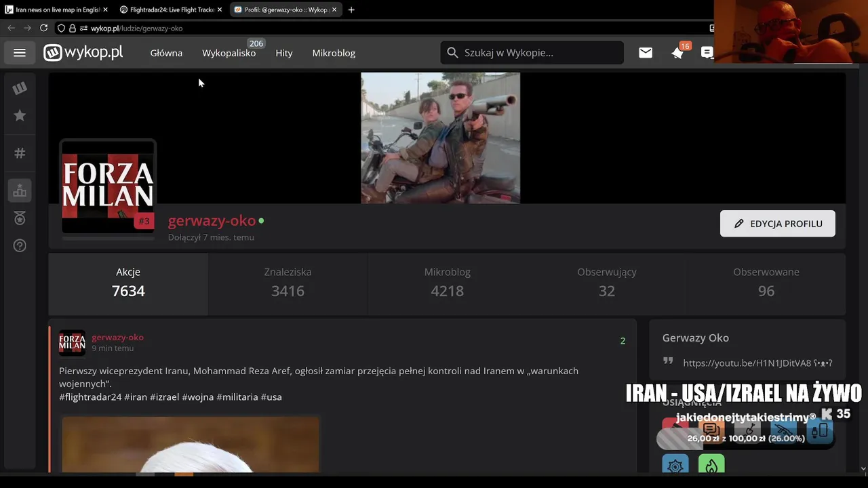Open help question mark in left sidebar
868x488 pixels.
pos(20,245)
